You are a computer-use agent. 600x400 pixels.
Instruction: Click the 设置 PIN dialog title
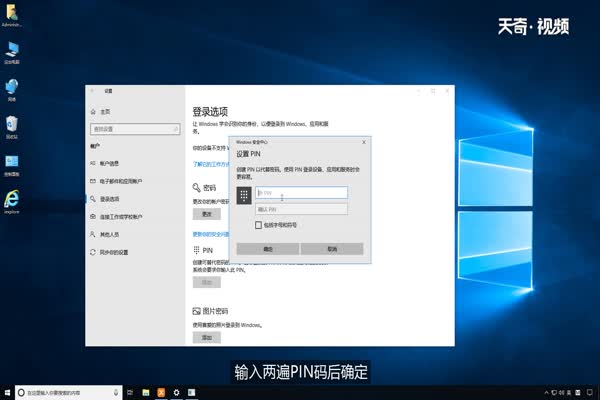tap(248, 154)
